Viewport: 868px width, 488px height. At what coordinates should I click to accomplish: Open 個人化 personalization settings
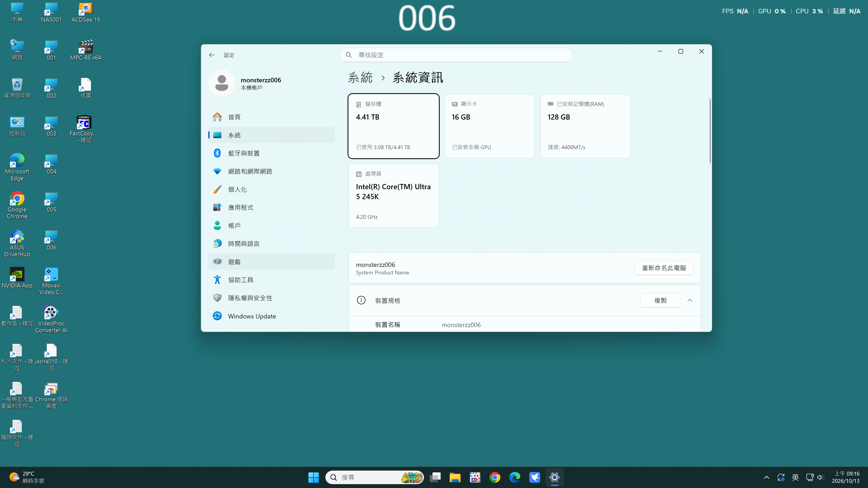coord(271,189)
